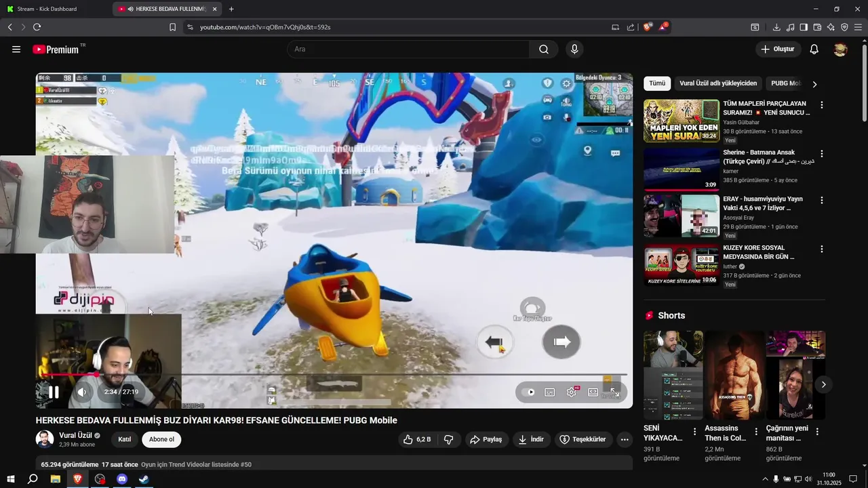Click the Katıl join button
This screenshot has width=868, height=488.
125,439
